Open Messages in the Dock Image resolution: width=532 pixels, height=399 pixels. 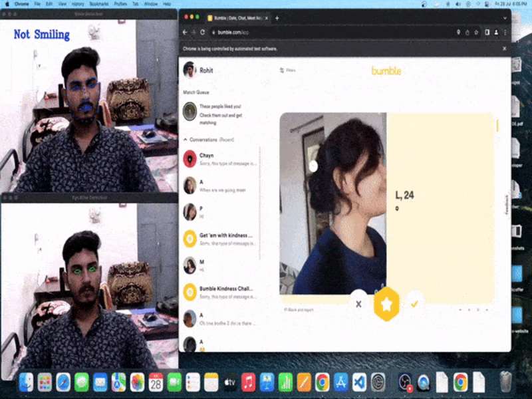pyautogui.click(x=82, y=382)
